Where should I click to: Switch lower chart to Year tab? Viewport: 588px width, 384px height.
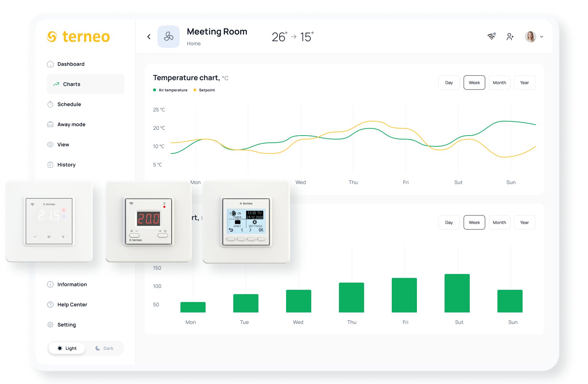click(x=524, y=222)
